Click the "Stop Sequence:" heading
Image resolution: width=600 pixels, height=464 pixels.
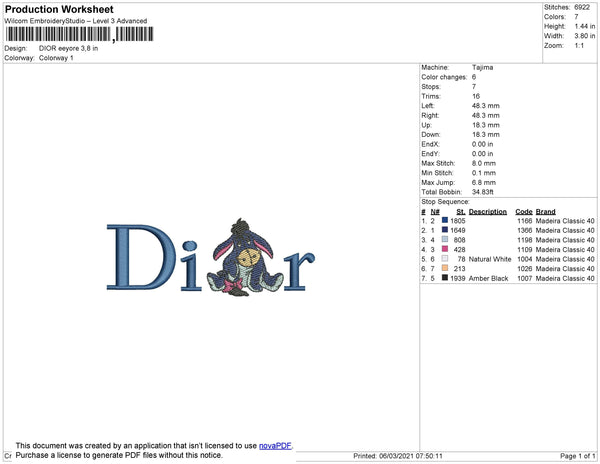pyautogui.click(x=445, y=202)
